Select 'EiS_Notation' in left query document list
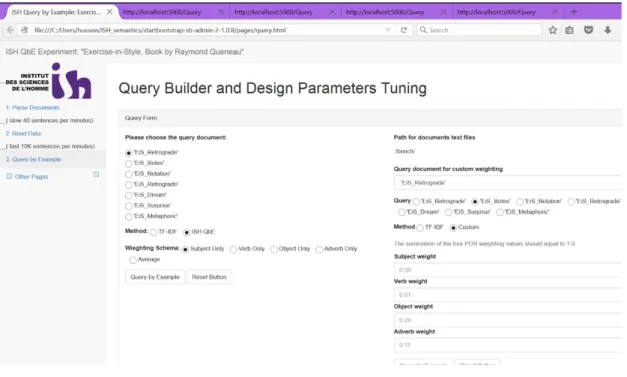This screenshot has width=627, height=377. pos(128,174)
